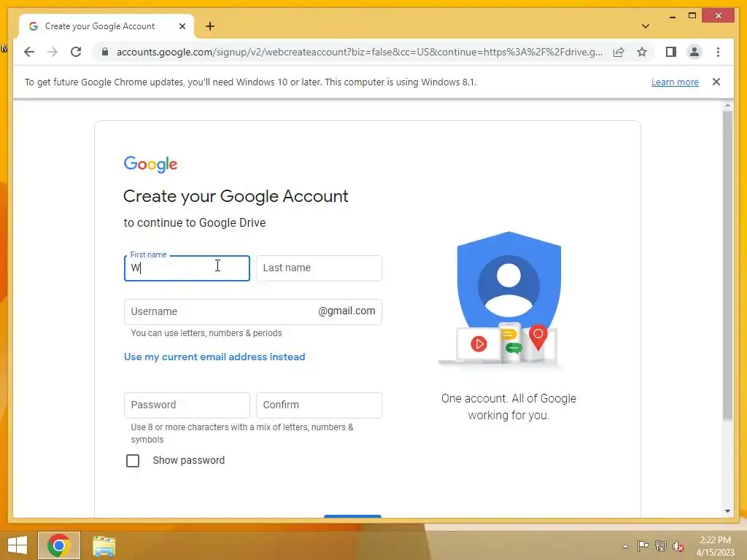Minimize the Chrome window
747x560 pixels.
[672, 16]
